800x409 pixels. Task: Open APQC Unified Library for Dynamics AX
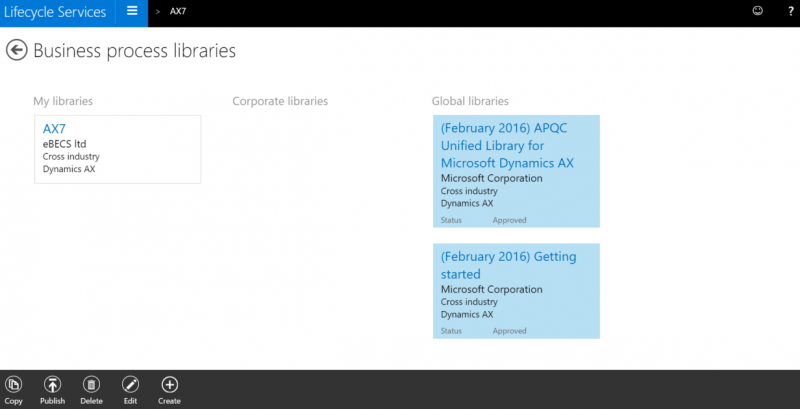[x=507, y=146]
